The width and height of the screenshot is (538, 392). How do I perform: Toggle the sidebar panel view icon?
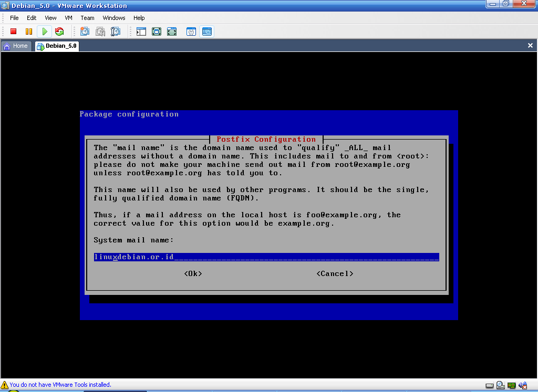(141, 31)
